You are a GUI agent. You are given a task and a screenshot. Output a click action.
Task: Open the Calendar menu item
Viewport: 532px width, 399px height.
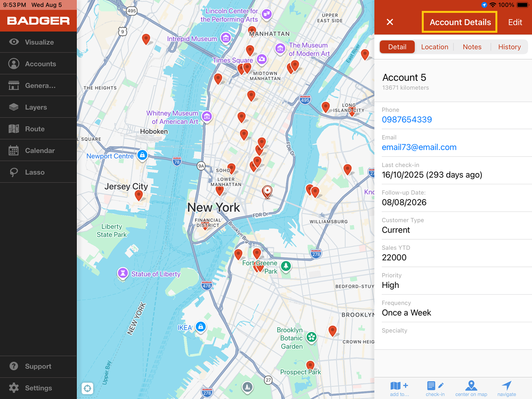(x=38, y=150)
